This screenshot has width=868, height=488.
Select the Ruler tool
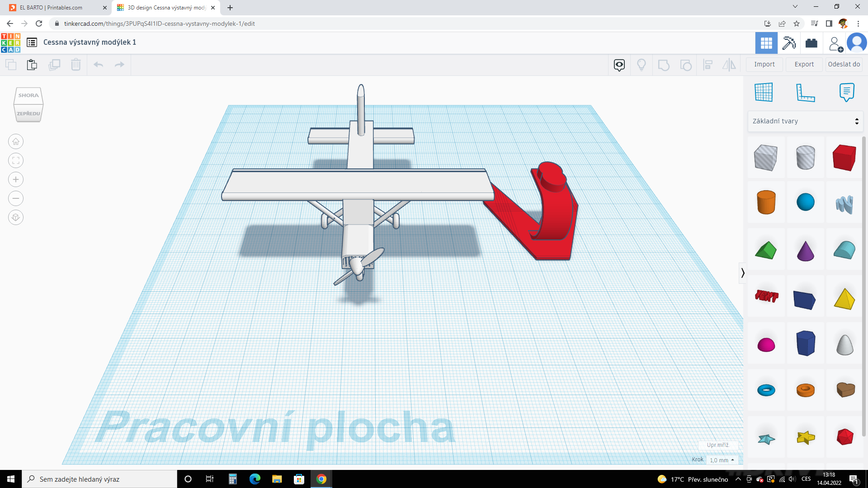coord(805,92)
